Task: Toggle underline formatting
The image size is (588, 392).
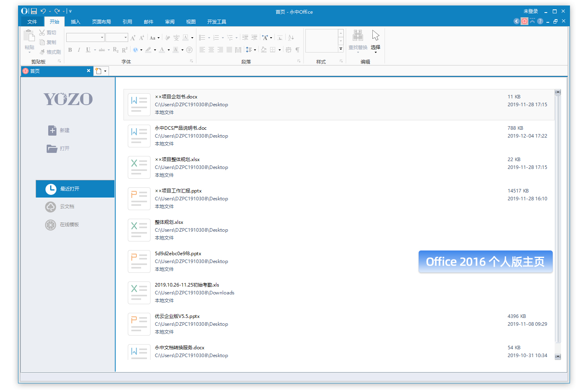Action: pyautogui.click(x=88, y=50)
